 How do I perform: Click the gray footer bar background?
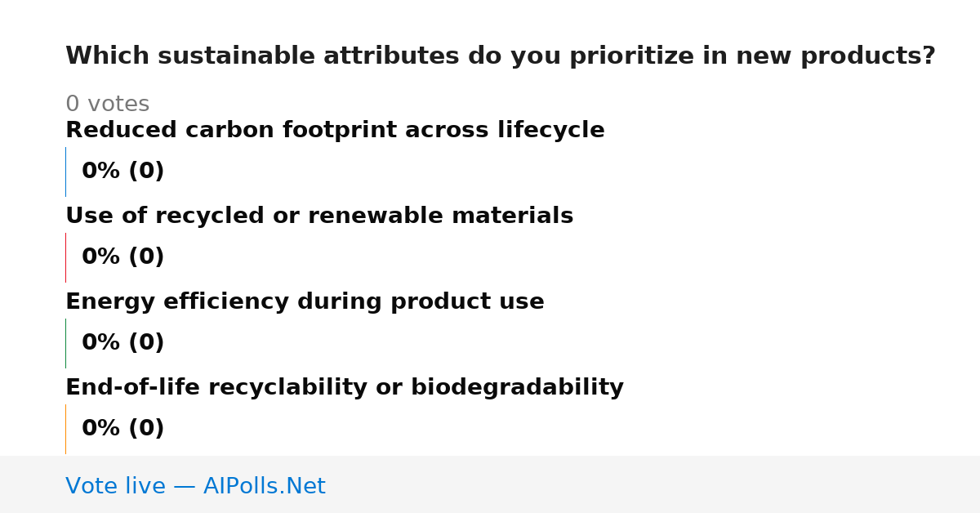[x=653, y=484]
